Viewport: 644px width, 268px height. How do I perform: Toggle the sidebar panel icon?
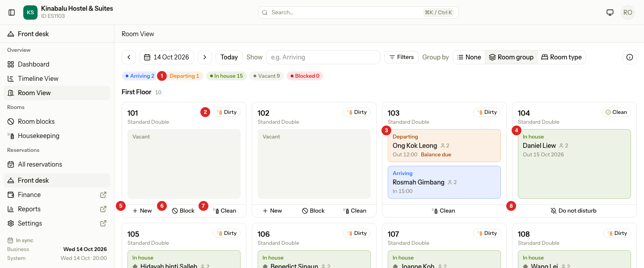click(x=12, y=13)
